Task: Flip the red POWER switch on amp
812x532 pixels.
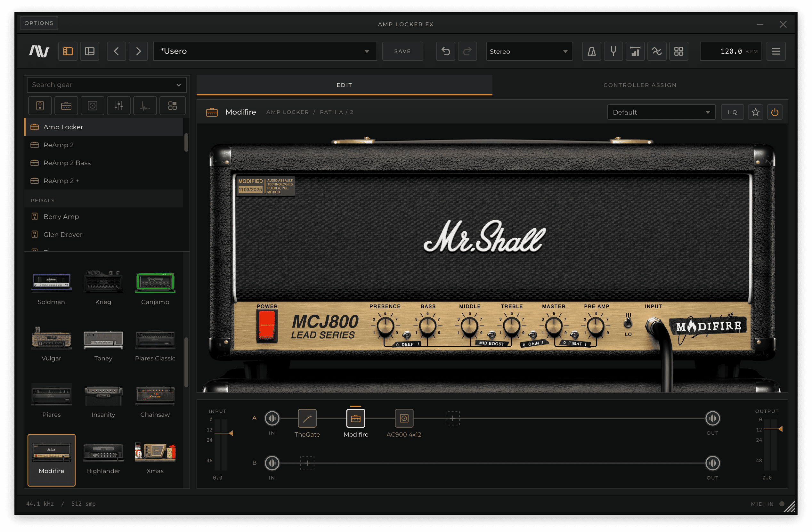Action: point(267,326)
